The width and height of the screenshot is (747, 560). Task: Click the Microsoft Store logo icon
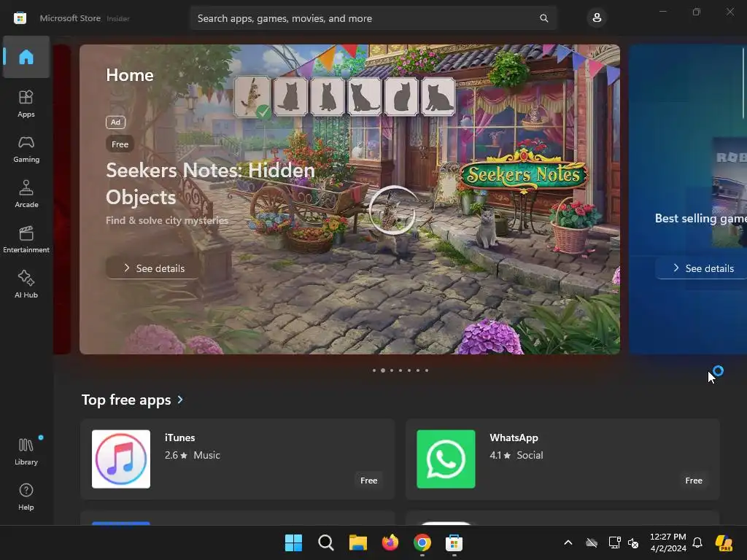coord(20,18)
